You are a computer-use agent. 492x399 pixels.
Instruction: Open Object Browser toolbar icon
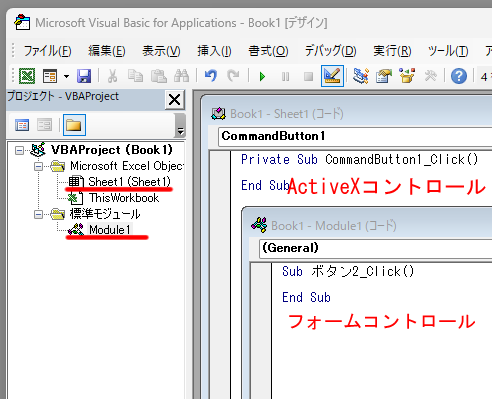pos(407,76)
